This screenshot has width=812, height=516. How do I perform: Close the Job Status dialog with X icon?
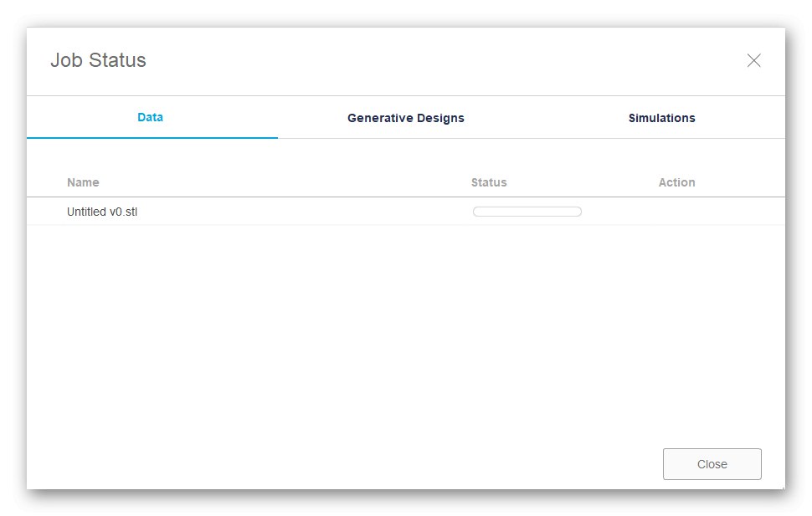tap(753, 60)
